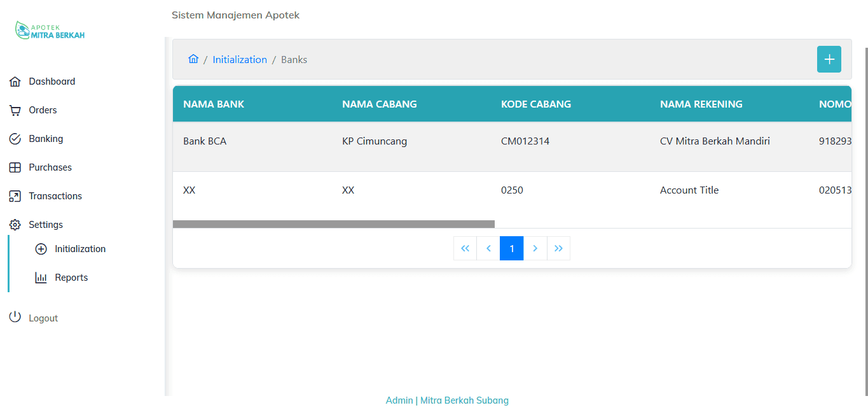Go to previous page of table
This screenshot has height=410, width=868.
(488, 248)
